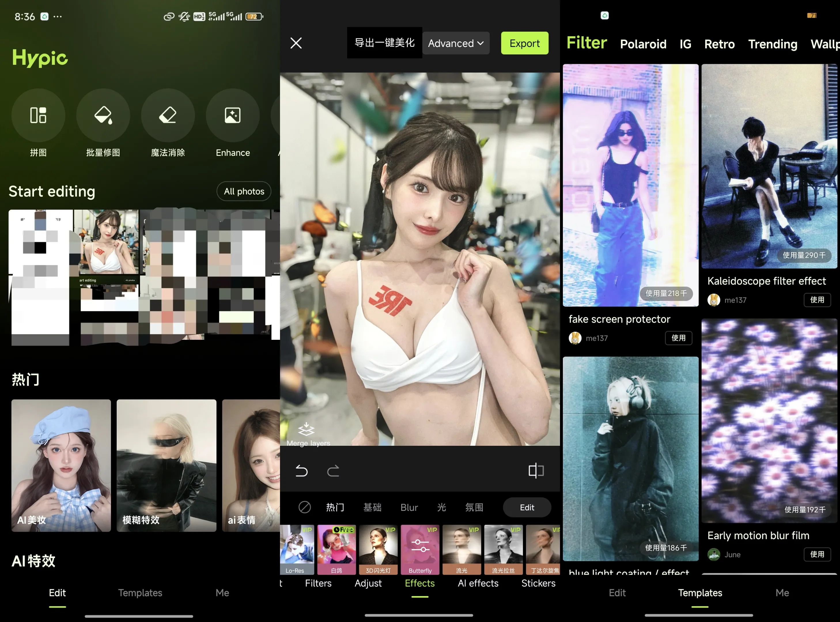
Task: Open the 批量修图 batch editing tool
Action: point(103,115)
